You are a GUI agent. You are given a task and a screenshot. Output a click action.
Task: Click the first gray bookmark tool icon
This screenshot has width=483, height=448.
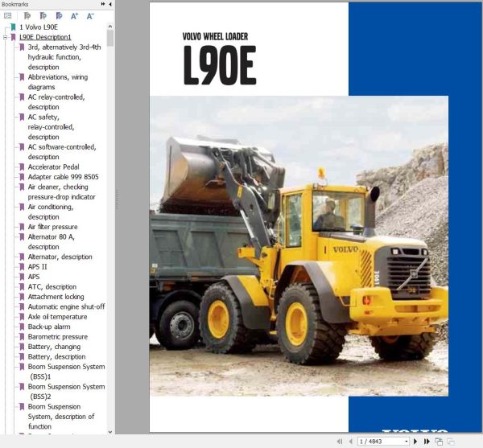pos(27,16)
